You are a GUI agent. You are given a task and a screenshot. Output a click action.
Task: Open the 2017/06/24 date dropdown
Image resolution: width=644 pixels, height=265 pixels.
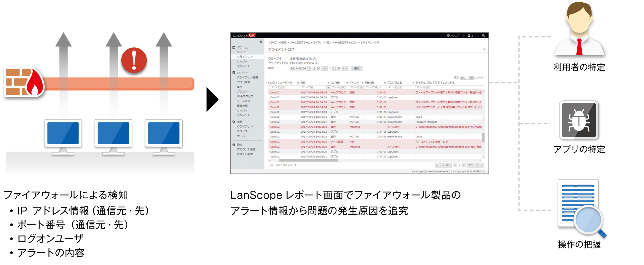point(309,68)
